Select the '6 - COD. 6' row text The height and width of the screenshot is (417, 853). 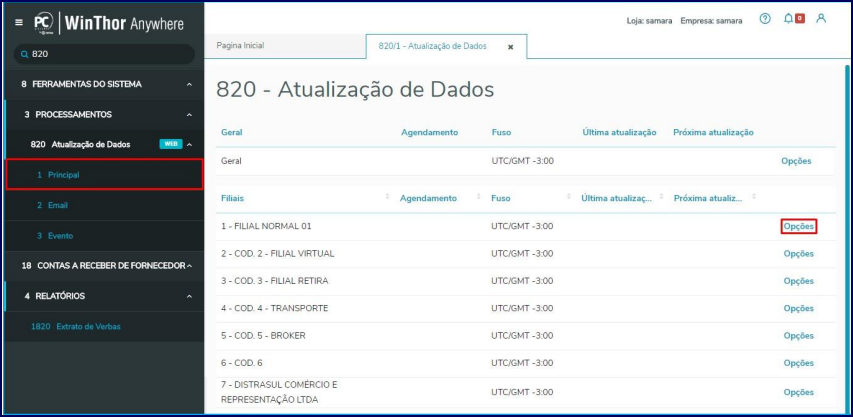242,363
